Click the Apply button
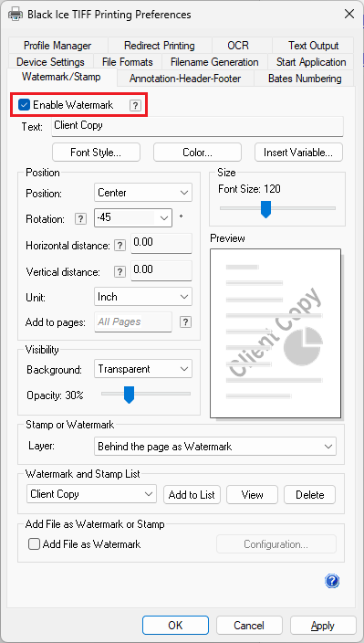This screenshot has width=364, height=643. (323, 626)
